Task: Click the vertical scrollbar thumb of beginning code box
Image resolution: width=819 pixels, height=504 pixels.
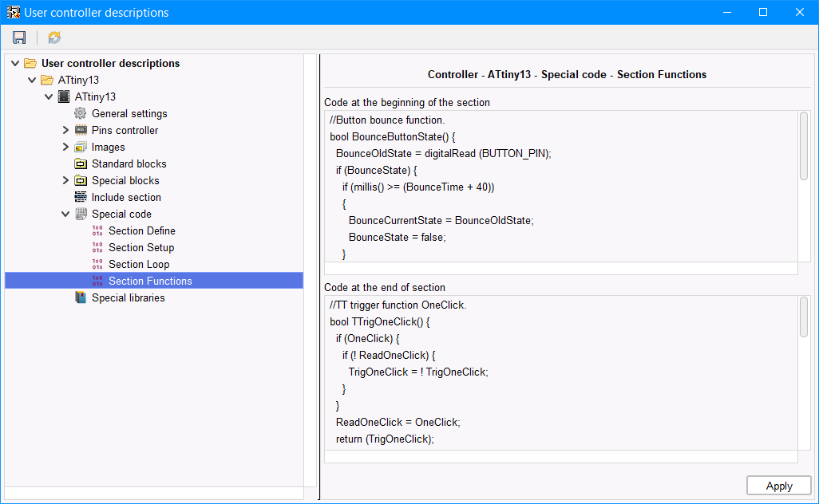Action: pos(804,146)
